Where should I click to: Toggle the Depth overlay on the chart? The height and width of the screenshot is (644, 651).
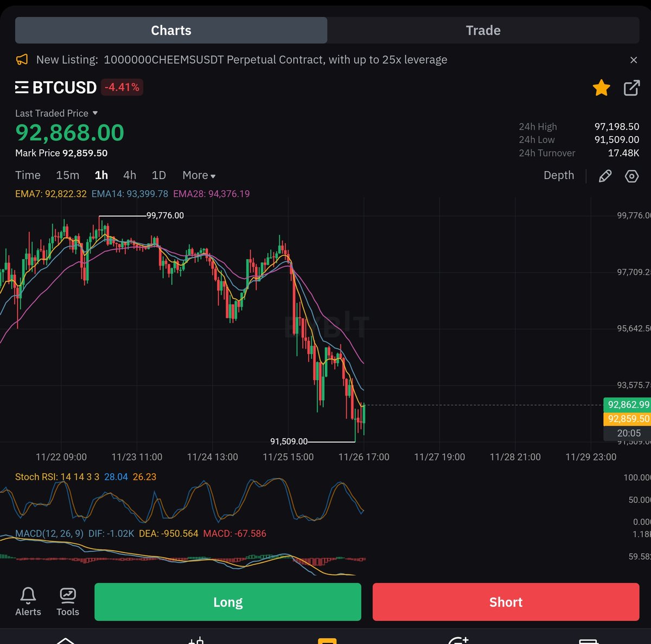[559, 175]
